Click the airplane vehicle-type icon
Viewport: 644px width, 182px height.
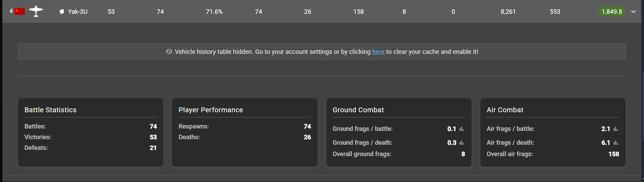pyautogui.click(x=36, y=11)
